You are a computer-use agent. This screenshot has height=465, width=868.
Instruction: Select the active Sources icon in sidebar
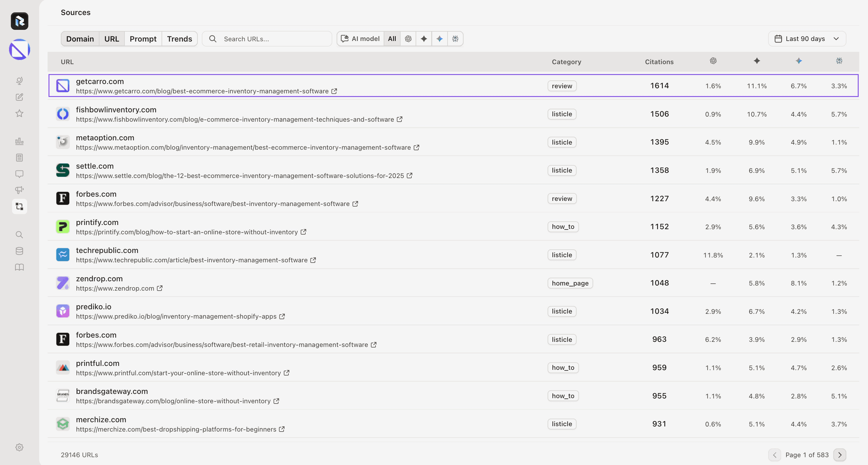click(x=20, y=206)
